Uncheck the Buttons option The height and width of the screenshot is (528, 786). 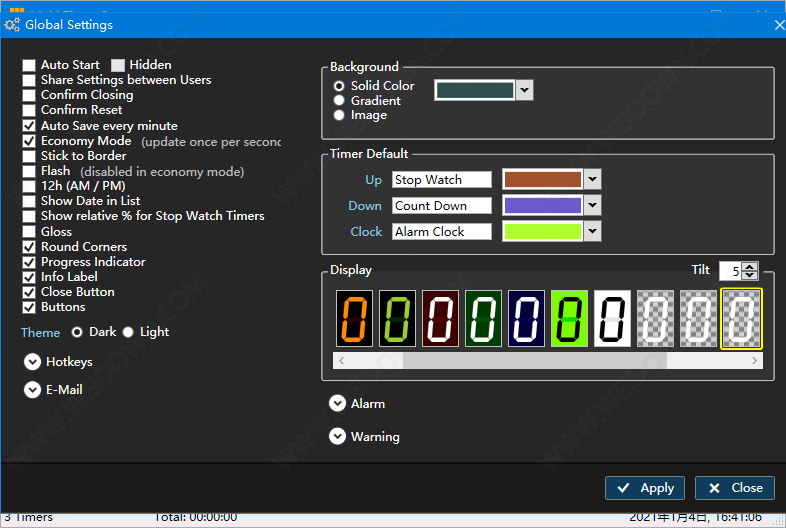29,307
